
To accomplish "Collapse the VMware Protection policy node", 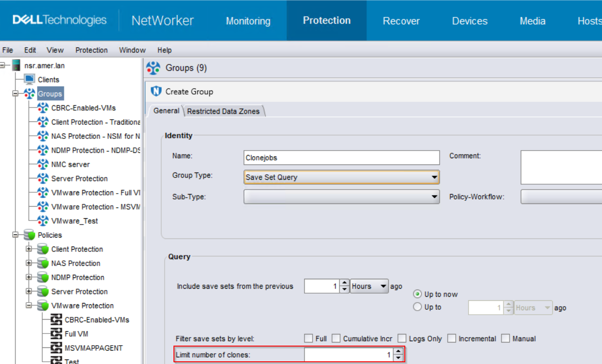I will pos(29,305).
